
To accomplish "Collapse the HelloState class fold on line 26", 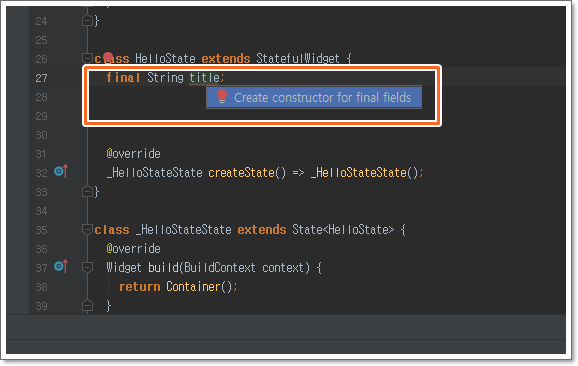I will click(87, 58).
